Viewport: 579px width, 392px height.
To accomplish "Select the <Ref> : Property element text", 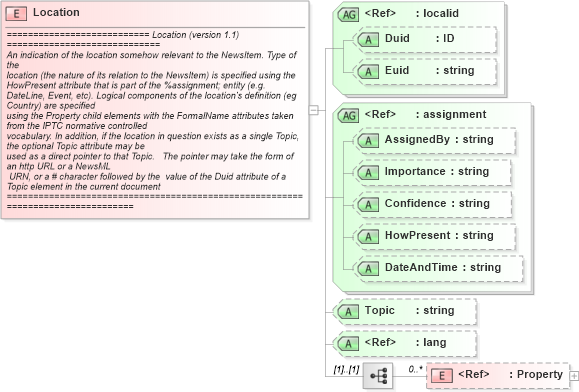I will 510,375.
